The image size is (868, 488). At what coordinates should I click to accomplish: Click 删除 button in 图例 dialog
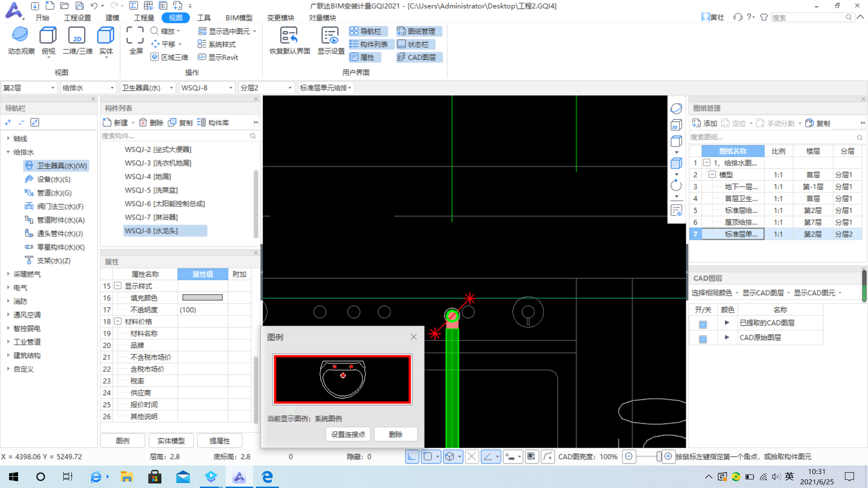pyautogui.click(x=396, y=434)
